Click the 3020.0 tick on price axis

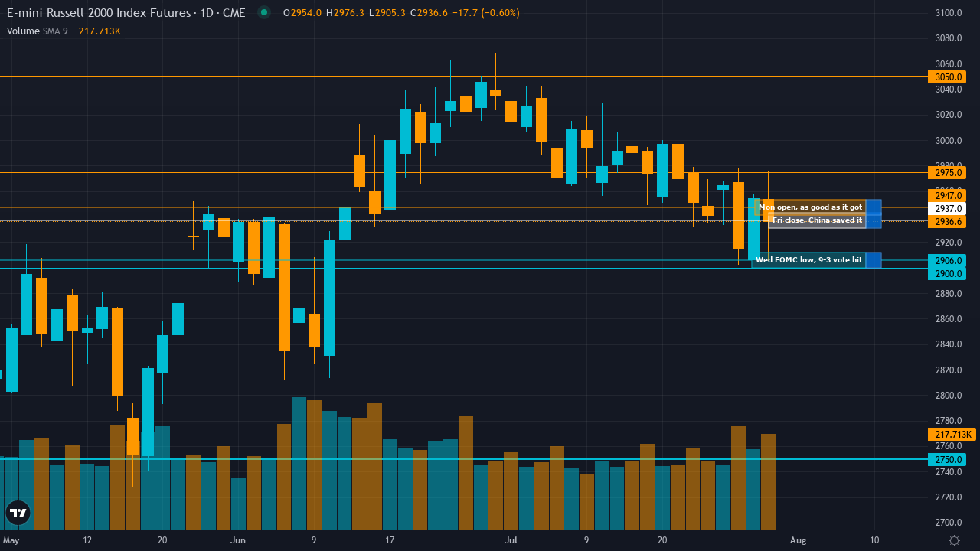click(x=949, y=115)
